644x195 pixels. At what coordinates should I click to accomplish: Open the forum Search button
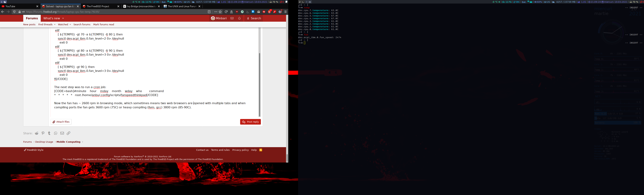coord(254,18)
